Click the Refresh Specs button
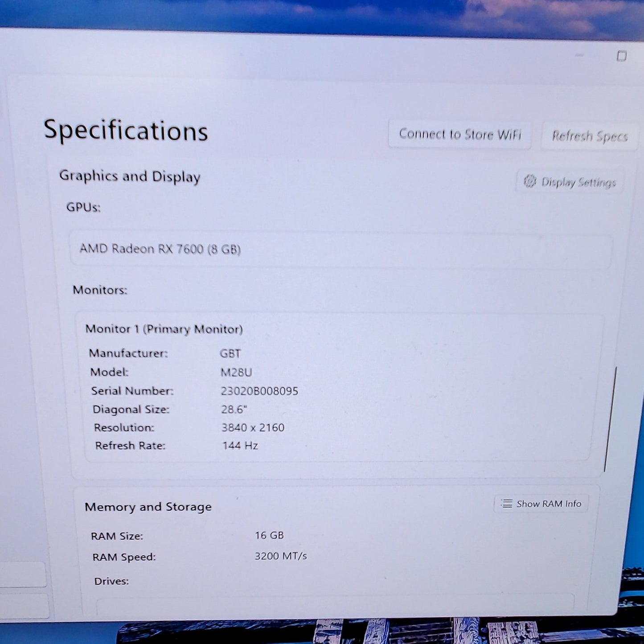This screenshot has width=644, height=644. coord(590,136)
